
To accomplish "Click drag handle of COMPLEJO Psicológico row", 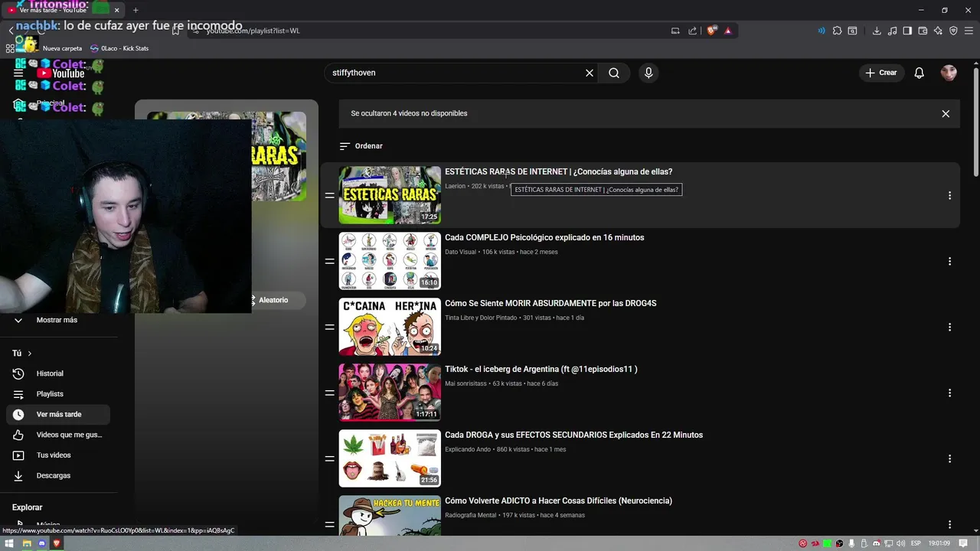I will tap(329, 261).
